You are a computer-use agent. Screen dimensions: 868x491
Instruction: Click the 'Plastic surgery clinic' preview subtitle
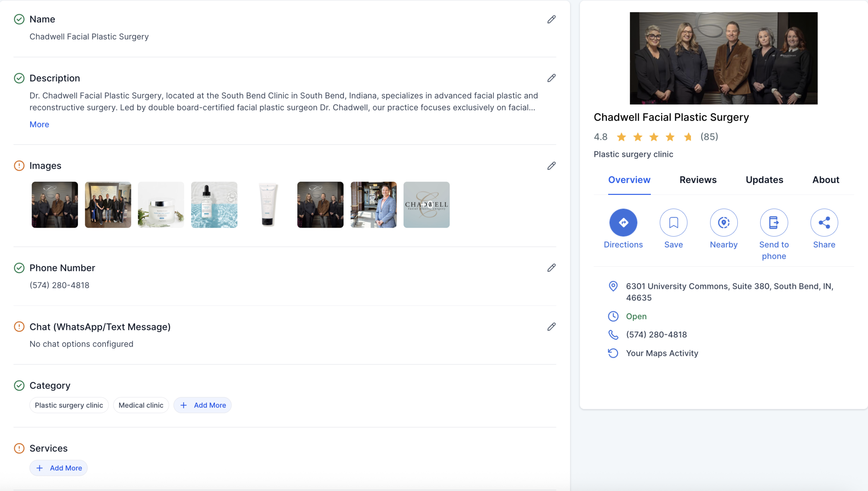coord(633,155)
